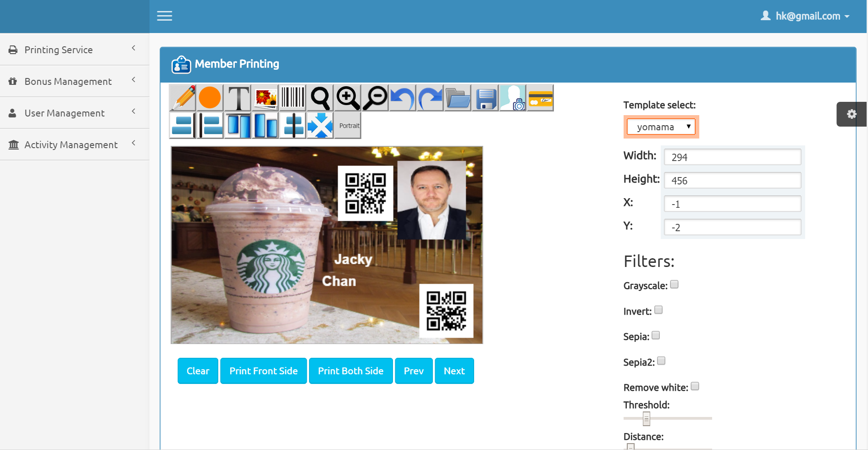Click the Member Printing badge icon
The image size is (868, 450).
coord(181,65)
